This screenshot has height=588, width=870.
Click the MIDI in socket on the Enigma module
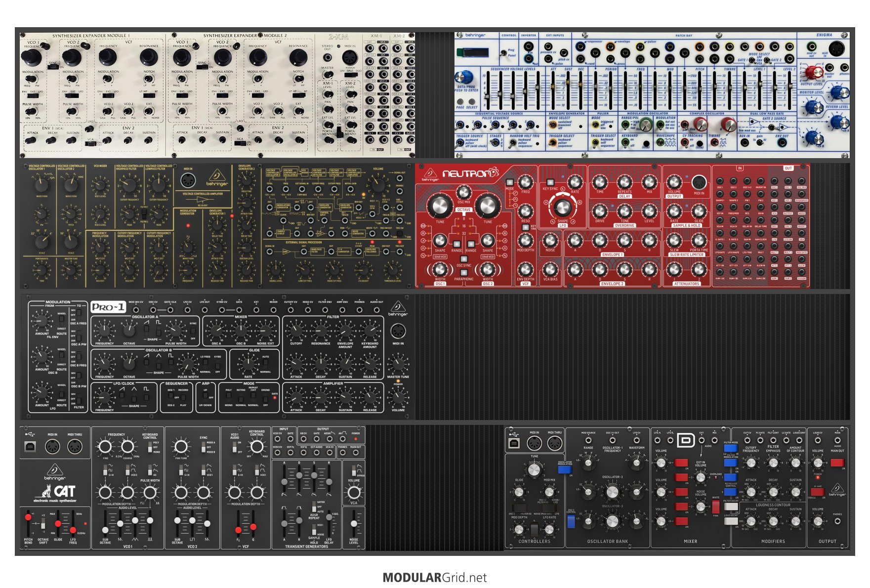click(836, 48)
